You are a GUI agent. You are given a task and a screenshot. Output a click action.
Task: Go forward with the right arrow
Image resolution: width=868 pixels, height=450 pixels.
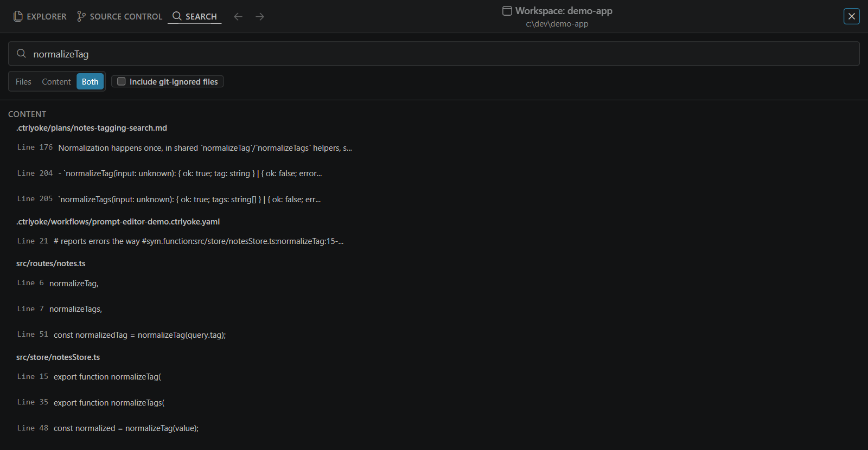tap(260, 17)
